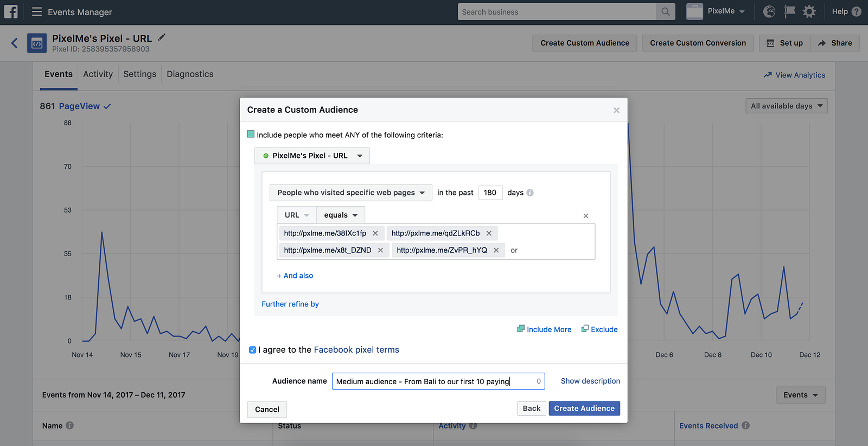The width and height of the screenshot is (868, 446).
Task: Switch to the Activity tab
Action: [98, 74]
